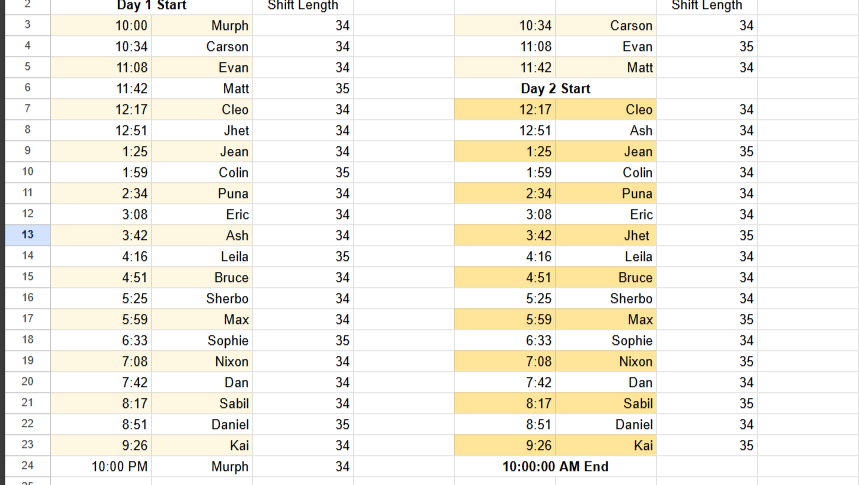Screen dimensions: 859x485
Task: Click the Day 1 Puna name cell
Action: (202, 193)
